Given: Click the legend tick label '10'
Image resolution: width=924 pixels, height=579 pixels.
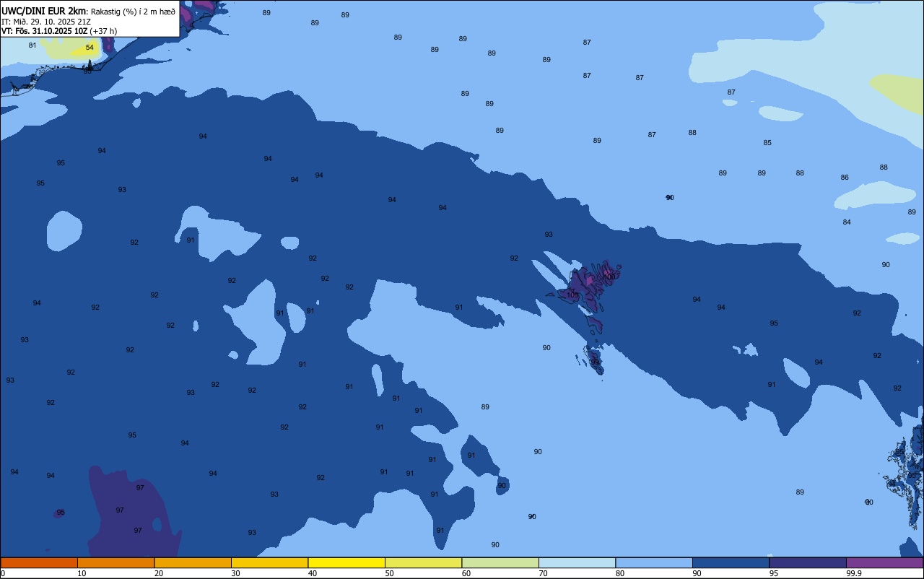Looking at the screenshot, I should [x=82, y=573].
